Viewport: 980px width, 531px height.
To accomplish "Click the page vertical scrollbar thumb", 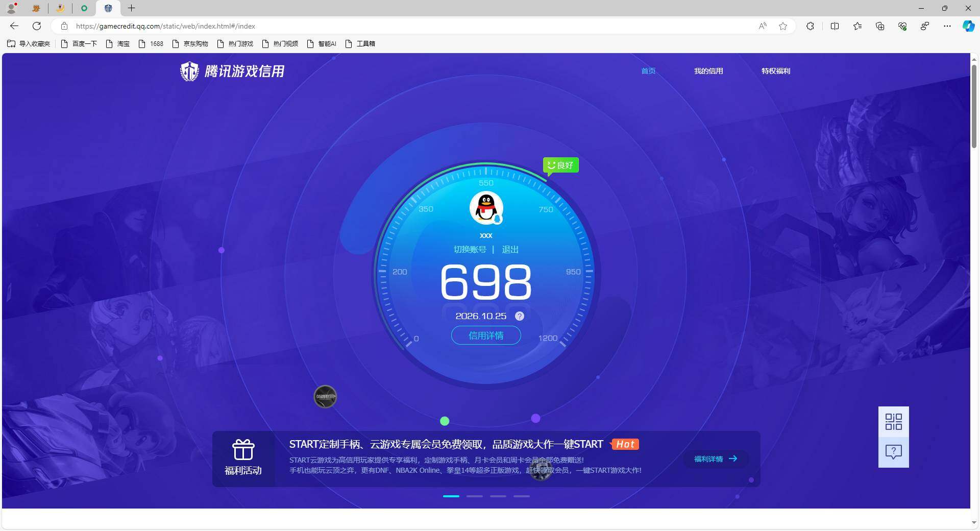I will (x=974, y=106).
